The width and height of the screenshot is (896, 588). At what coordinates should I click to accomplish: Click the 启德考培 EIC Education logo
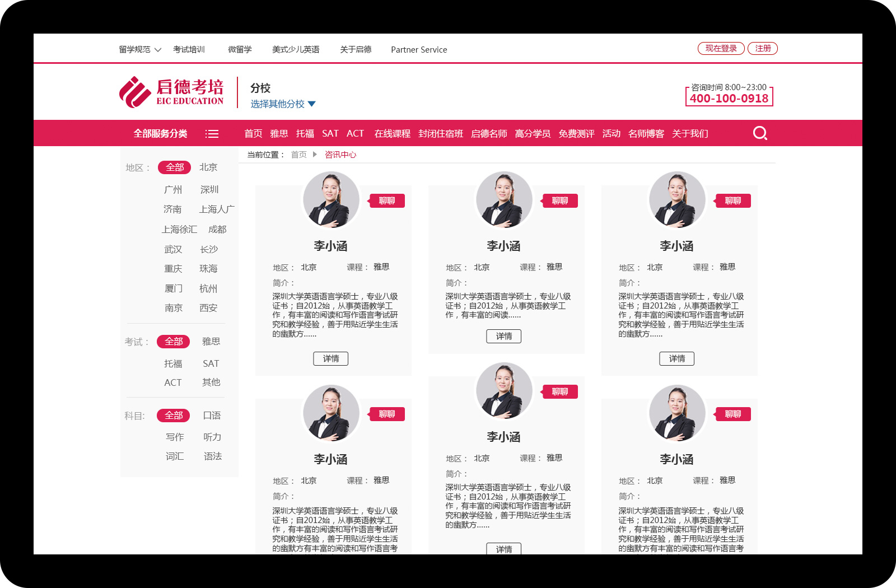click(x=171, y=92)
